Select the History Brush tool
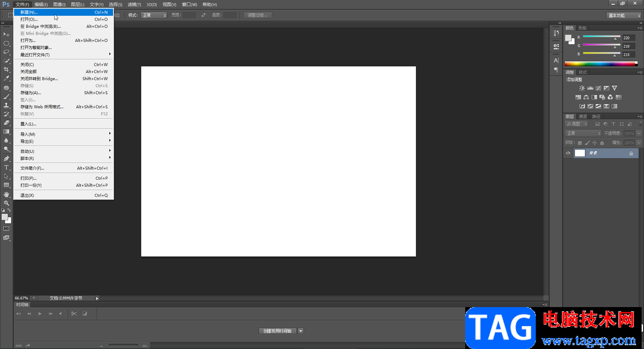This screenshot has height=349, width=644. pyautogui.click(x=6, y=114)
